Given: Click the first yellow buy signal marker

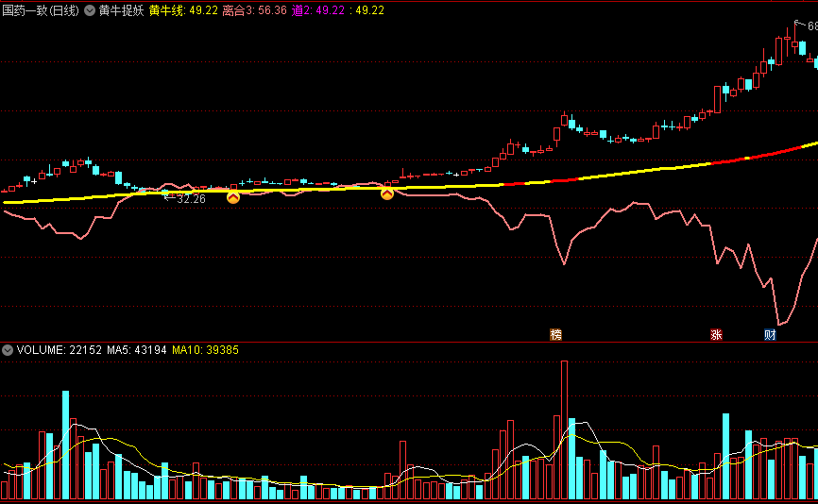Looking at the screenshot, I should click(233, 197).
